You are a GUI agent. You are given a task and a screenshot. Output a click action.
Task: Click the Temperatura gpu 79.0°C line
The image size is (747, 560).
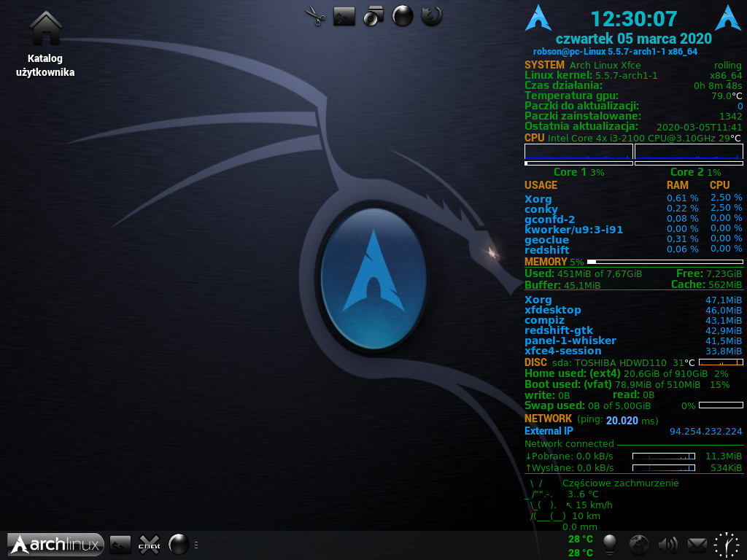[x=633, y=96]
